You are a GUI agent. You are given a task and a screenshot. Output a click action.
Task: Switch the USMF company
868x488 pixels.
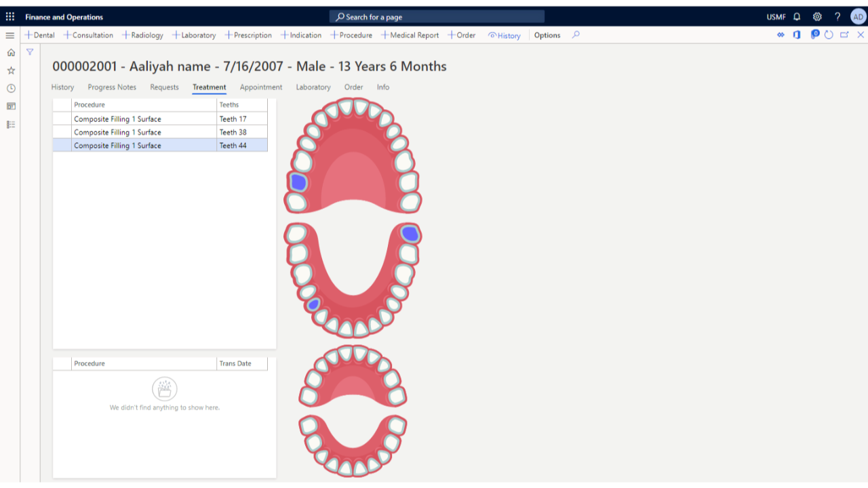pyautogui.click(x=776, y=17)
